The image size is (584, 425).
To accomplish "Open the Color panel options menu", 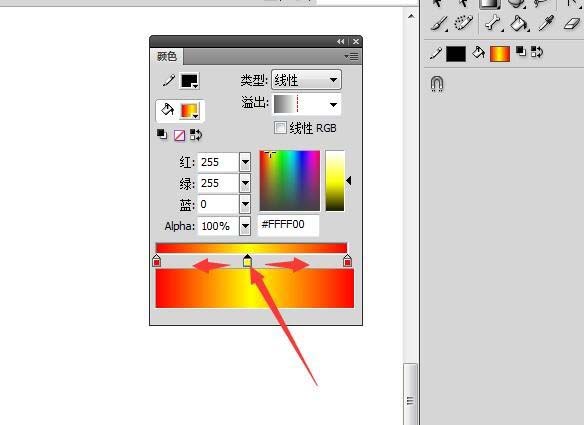I will coord(352,57).
